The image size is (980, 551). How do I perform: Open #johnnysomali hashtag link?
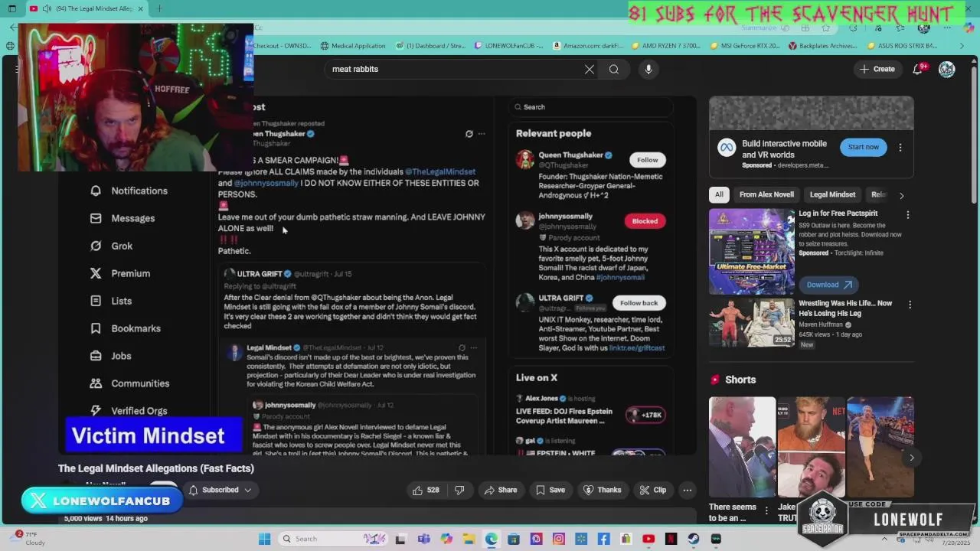coord(621,277)
